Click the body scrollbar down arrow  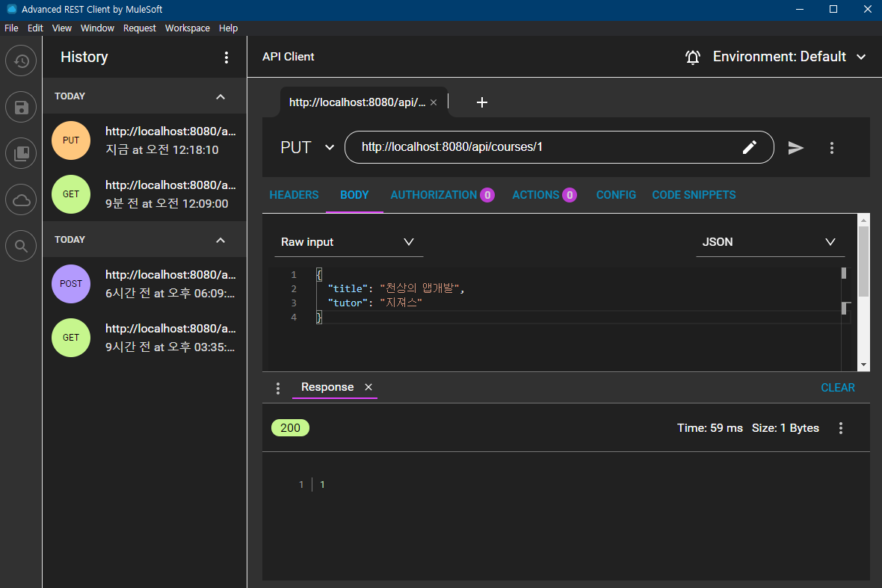[x=863, y=365]
